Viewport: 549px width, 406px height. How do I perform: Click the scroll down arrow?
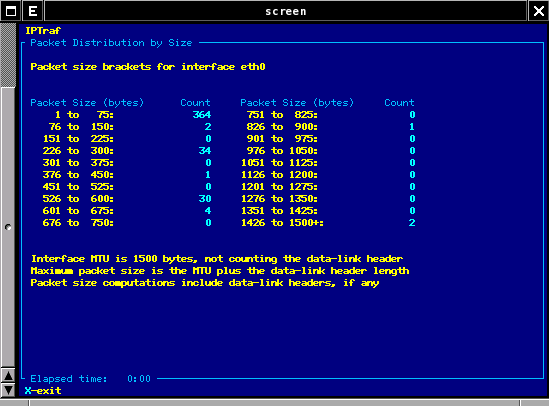(8, 390)
